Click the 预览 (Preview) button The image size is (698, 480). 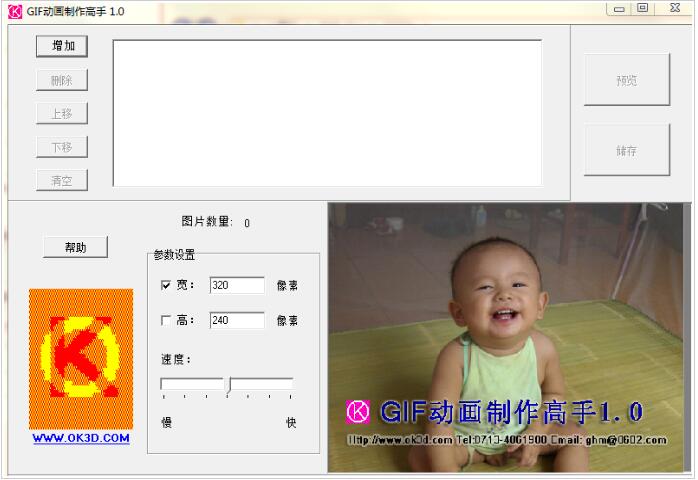pyautogui.click(x=627, y=80)
